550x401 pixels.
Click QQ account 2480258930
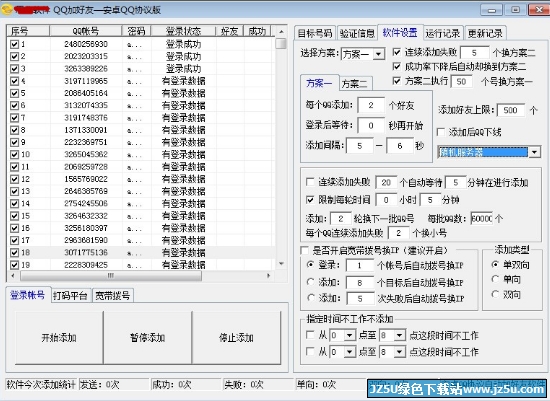point(86,45)
